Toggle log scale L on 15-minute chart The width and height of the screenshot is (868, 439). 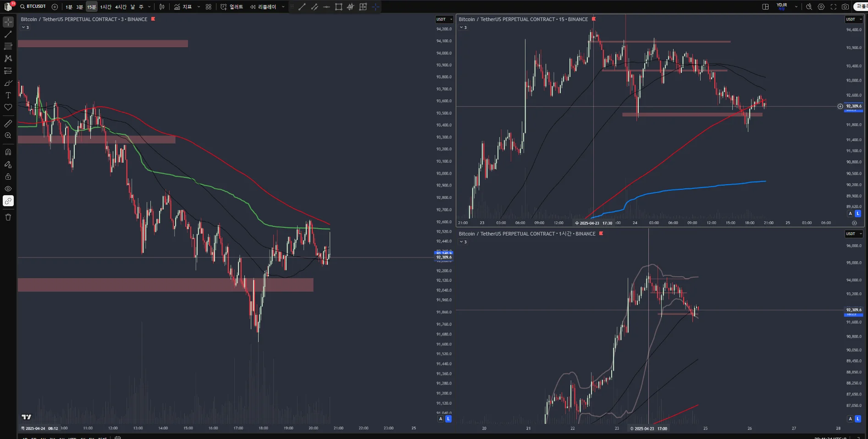tap(858, 214)
